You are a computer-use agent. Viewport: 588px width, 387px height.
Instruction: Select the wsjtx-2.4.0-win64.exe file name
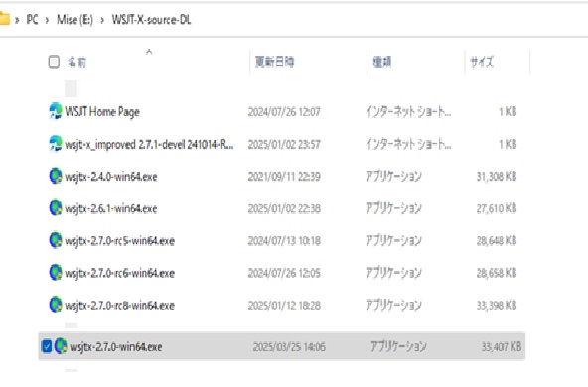click(x=110, y=177)
